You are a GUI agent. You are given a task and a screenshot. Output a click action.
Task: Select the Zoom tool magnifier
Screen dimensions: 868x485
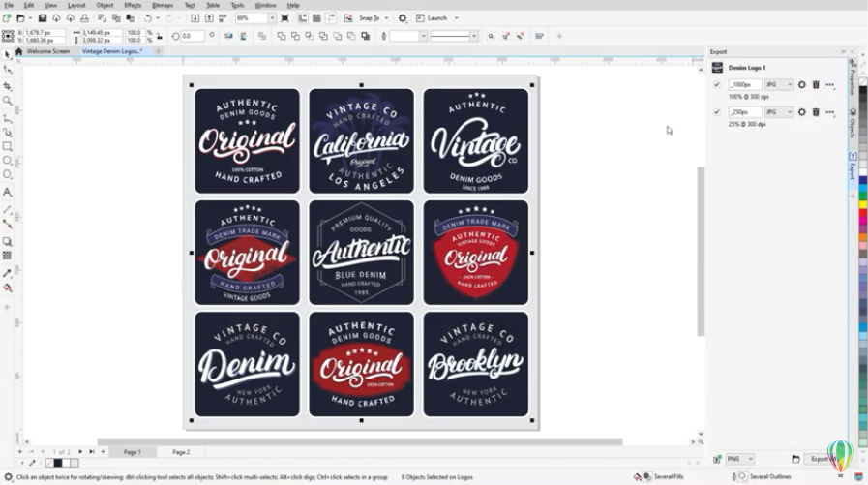[x=7, y=101]
